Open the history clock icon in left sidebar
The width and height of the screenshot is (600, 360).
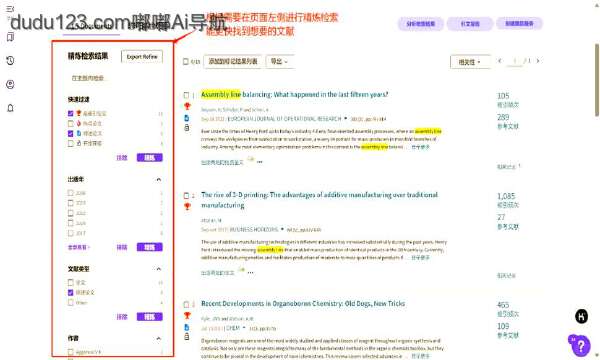[10, 60]
